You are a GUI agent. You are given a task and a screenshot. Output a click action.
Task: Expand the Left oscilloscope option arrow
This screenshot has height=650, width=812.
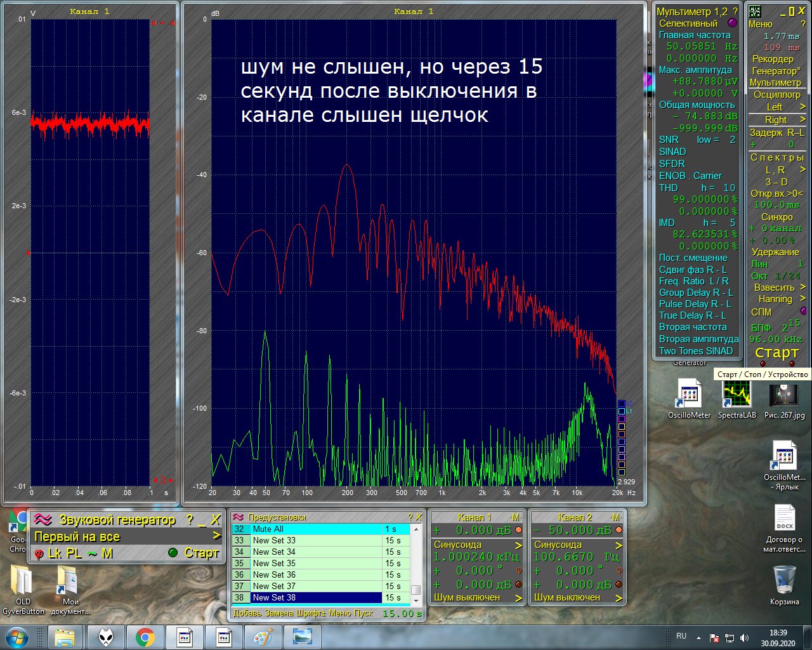pos(802,107)
